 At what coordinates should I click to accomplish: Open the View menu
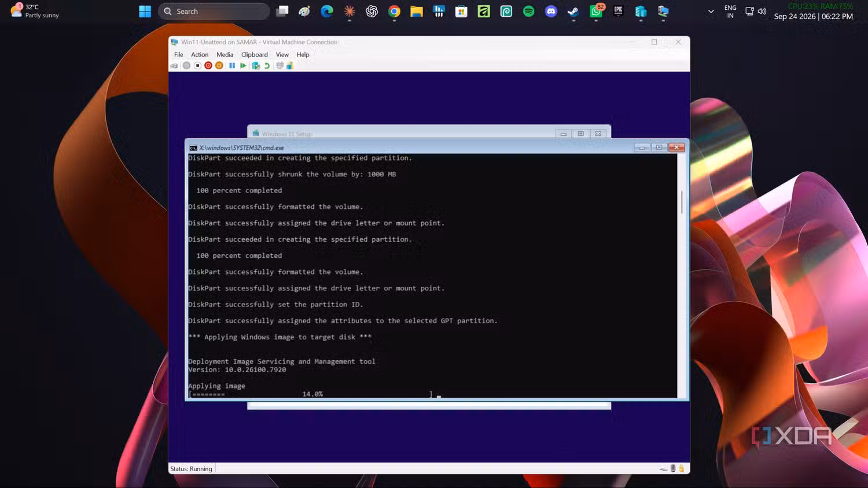pos(282,55)
